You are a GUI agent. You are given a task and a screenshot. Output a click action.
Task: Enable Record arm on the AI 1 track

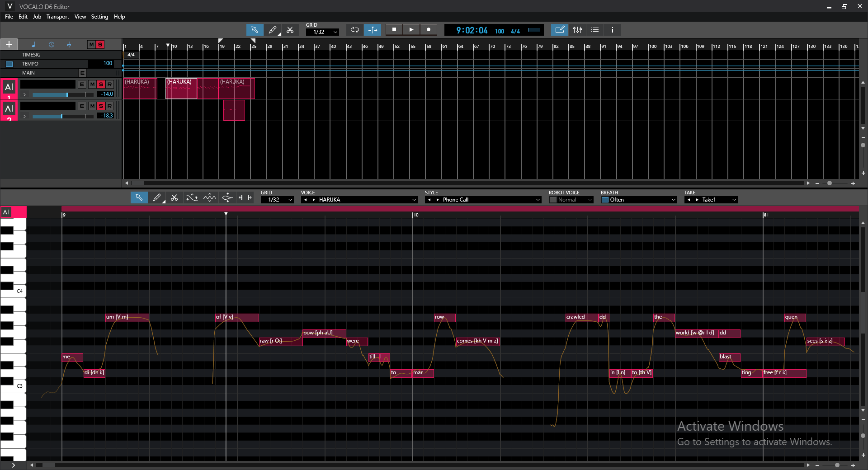(109, 84)
